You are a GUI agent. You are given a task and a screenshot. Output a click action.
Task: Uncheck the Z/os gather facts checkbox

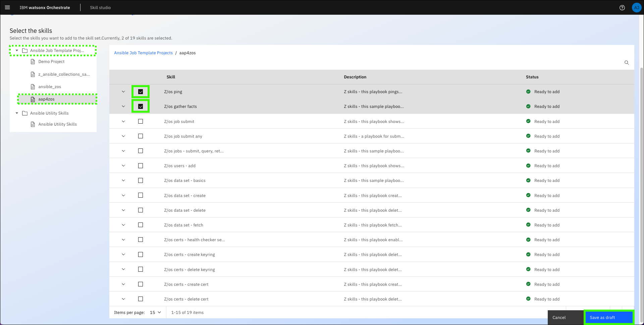[141, 107]
